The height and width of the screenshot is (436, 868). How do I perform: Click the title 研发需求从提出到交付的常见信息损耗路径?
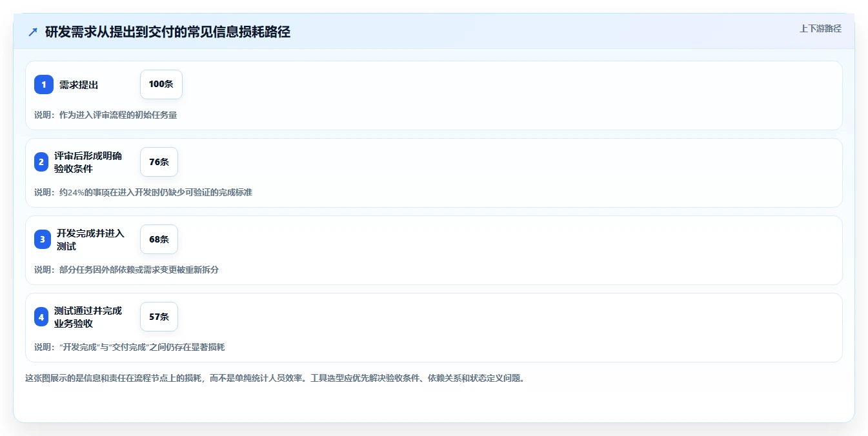(168, 32)
